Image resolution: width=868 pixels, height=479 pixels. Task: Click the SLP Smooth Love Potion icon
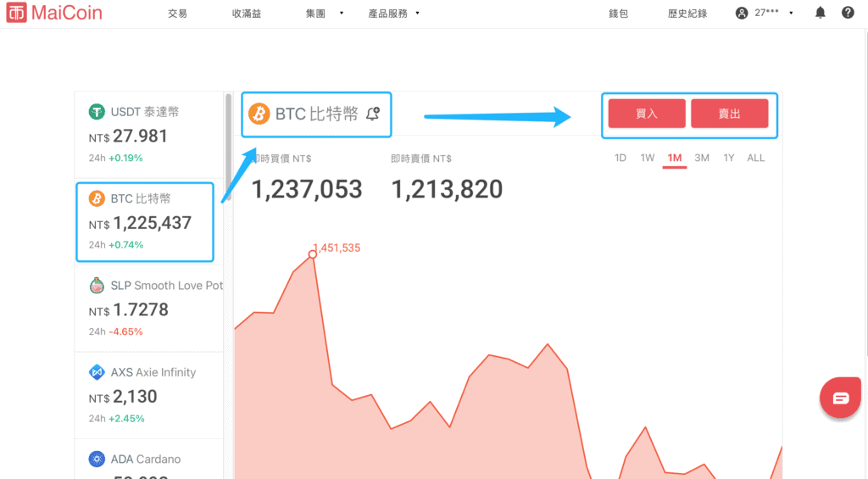pos(97,285)
